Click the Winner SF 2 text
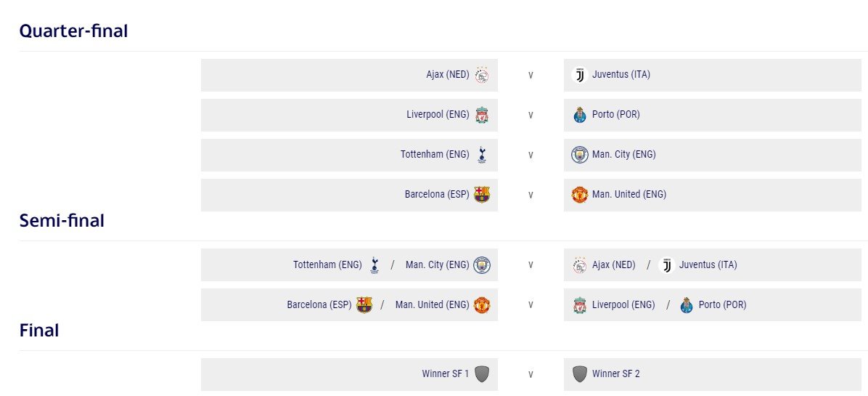This screenshot has height=396, width=868. (616, 373)
